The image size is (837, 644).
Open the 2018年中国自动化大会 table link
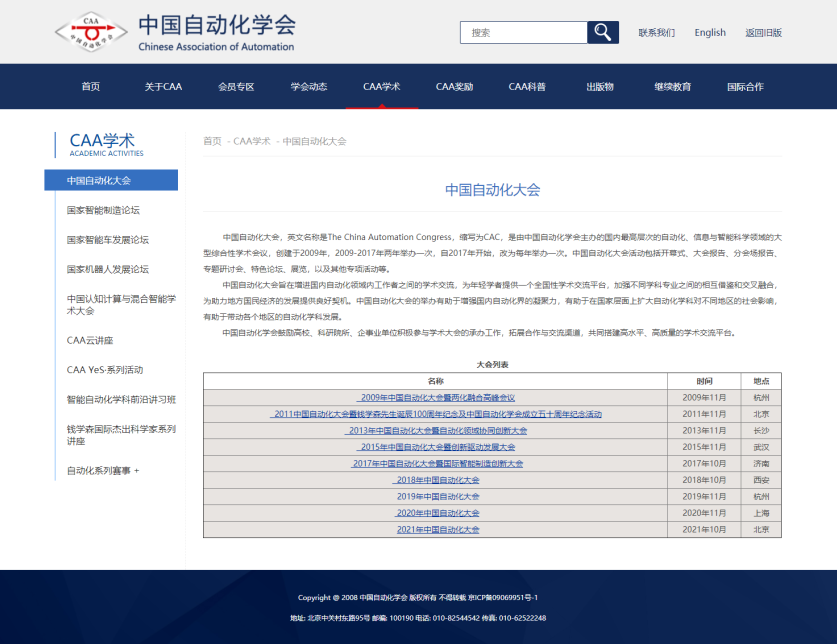coord(438,480)
